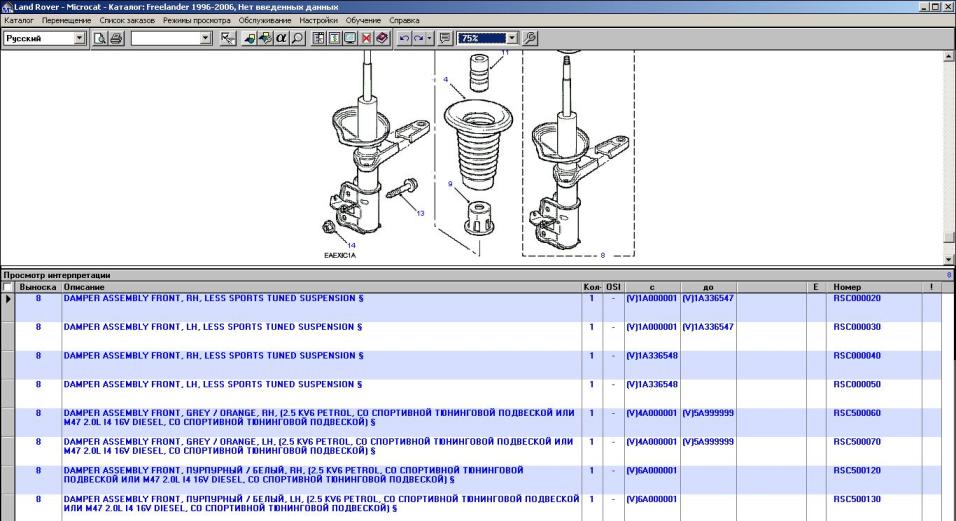The image size is (956, 521).
Task: Click the 'до' column header
Action: (708, 287)
